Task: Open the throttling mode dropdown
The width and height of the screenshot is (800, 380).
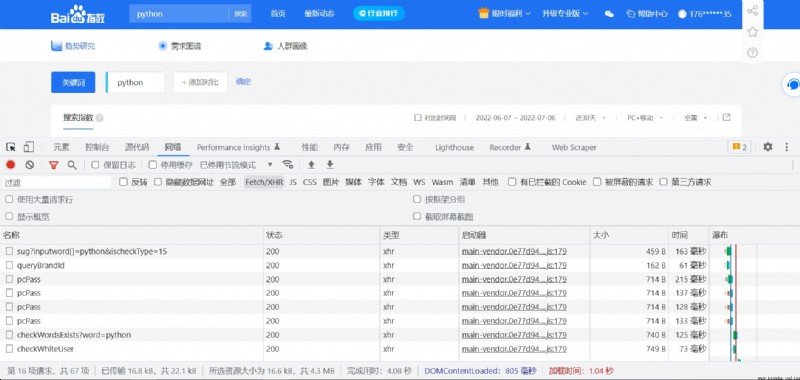Action: click(x=236, y=165)
